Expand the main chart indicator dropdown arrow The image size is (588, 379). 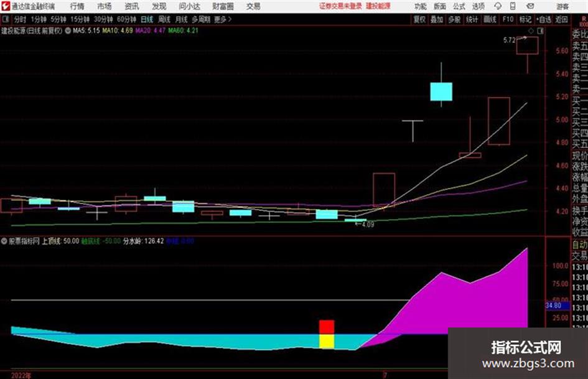click(68, 30)
